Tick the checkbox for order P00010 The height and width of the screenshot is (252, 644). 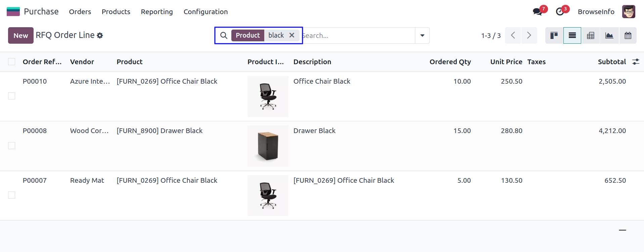pos(12,96)
